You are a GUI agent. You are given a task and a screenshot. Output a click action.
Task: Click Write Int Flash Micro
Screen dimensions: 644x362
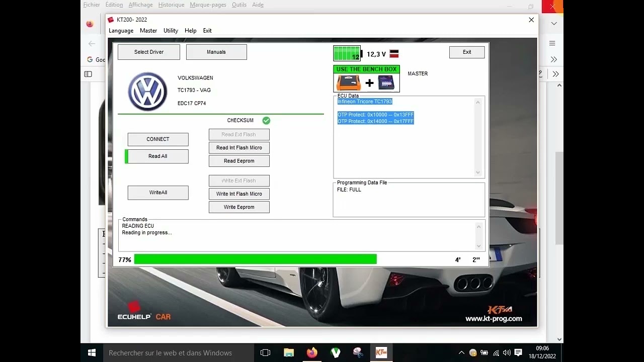click(x=239, y=194)
